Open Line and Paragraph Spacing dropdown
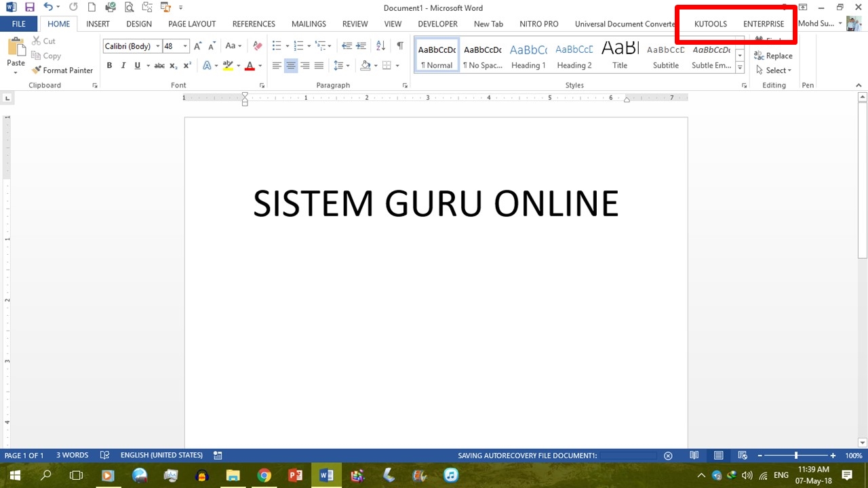The width and height of the screenshot is (868, 488). pyautogui.click(x=341, y=66)
